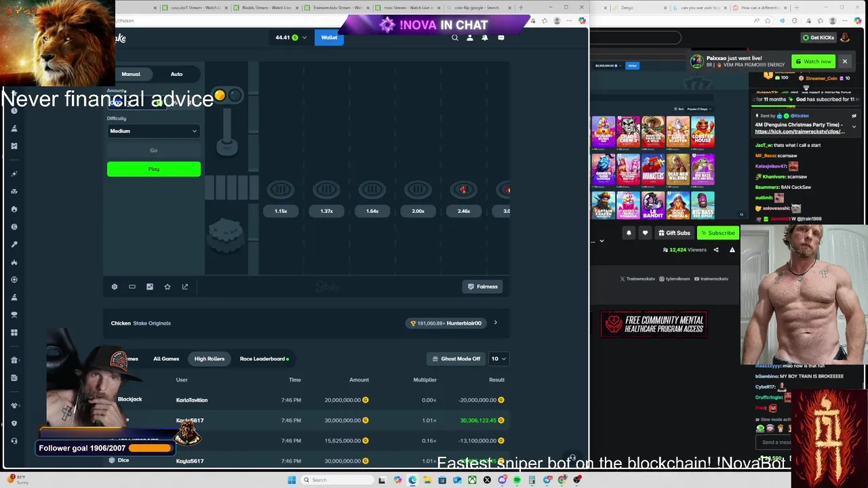Viewport: 868px width, 488px height.
Task: Open live stats chart icon
Action: tap(150, 287)
